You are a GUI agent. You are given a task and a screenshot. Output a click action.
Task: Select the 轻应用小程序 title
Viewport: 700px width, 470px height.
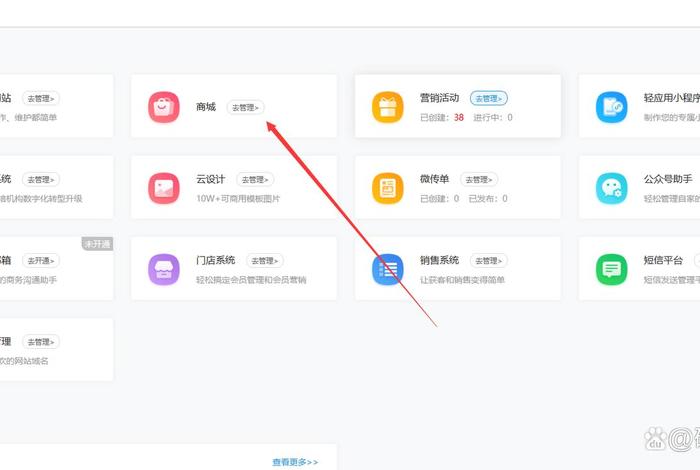pyautogui.click(x=672, y=98)
